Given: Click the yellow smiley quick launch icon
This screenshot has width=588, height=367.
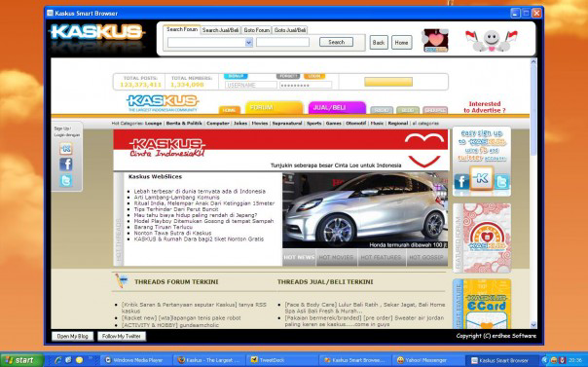Looking at the screenshot, I should tap(79, 360).
